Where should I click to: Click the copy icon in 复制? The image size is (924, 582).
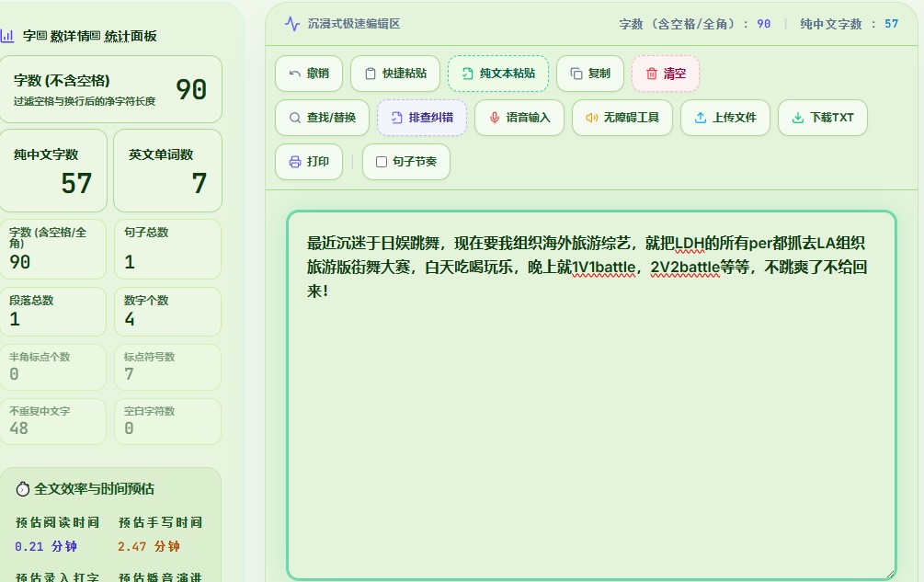point(576,74)
